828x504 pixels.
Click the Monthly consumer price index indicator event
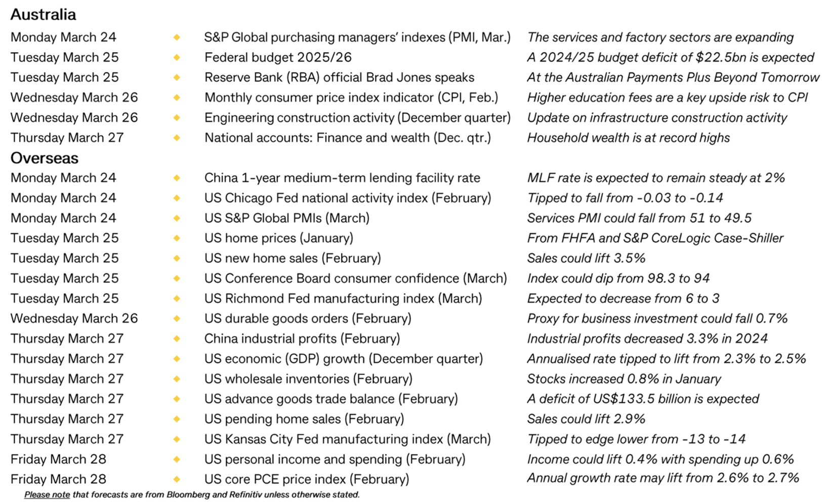(x=351, y=98)
